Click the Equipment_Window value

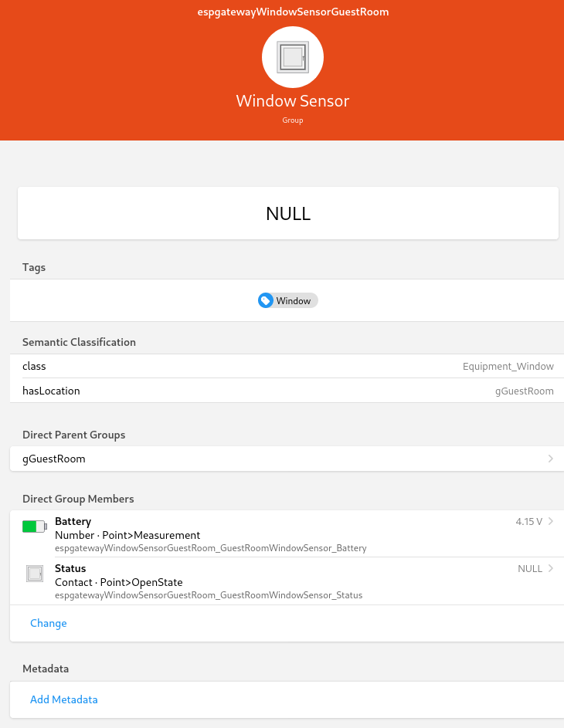[x=508, y=367]
